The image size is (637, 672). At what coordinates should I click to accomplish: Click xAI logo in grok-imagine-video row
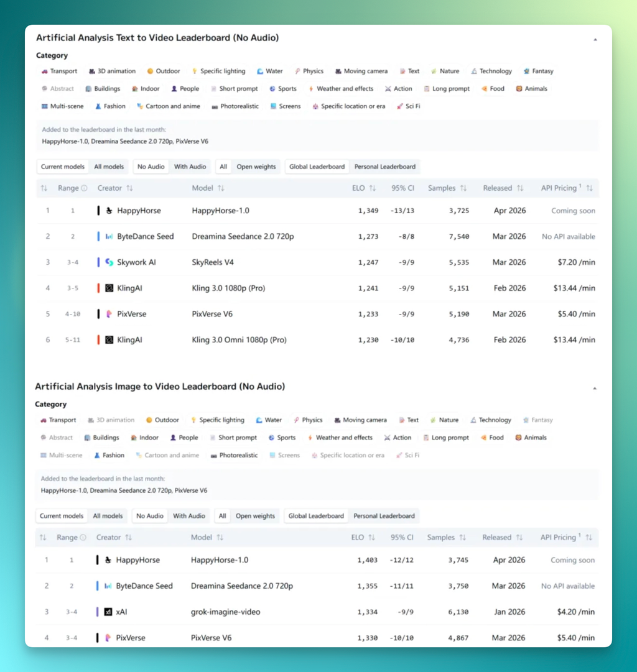click(108, 612)
